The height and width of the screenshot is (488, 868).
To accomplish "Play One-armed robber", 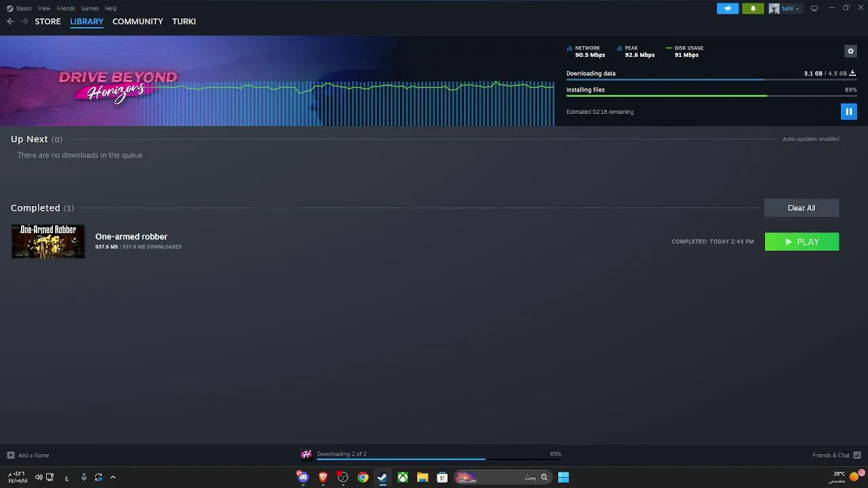I will [x=802, y=242].
